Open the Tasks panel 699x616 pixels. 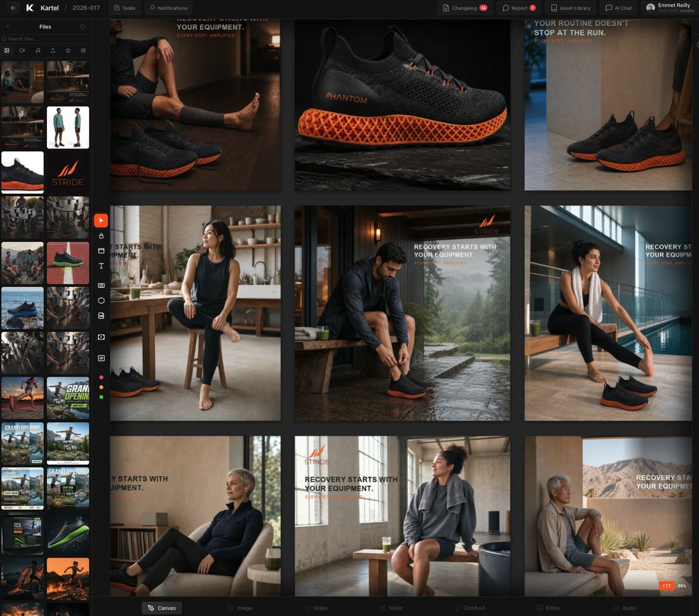[125, 8]
